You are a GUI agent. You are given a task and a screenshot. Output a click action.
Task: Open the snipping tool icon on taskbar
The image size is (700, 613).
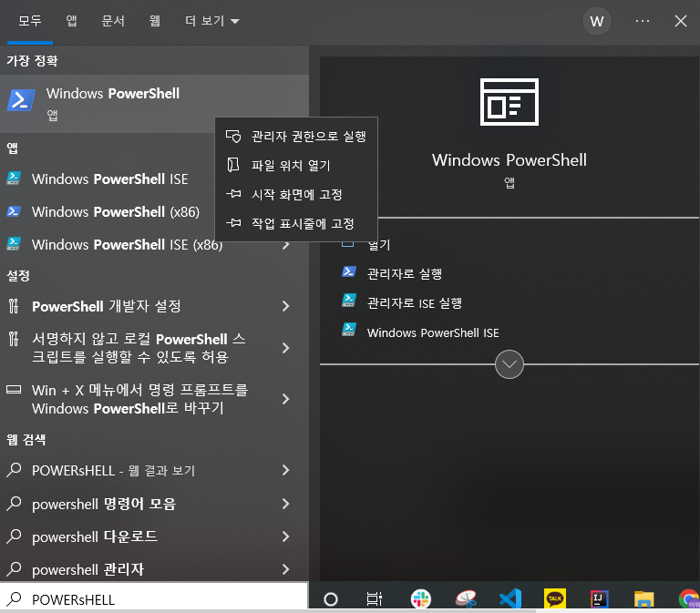pyautogui.click(x=466, y=598)
